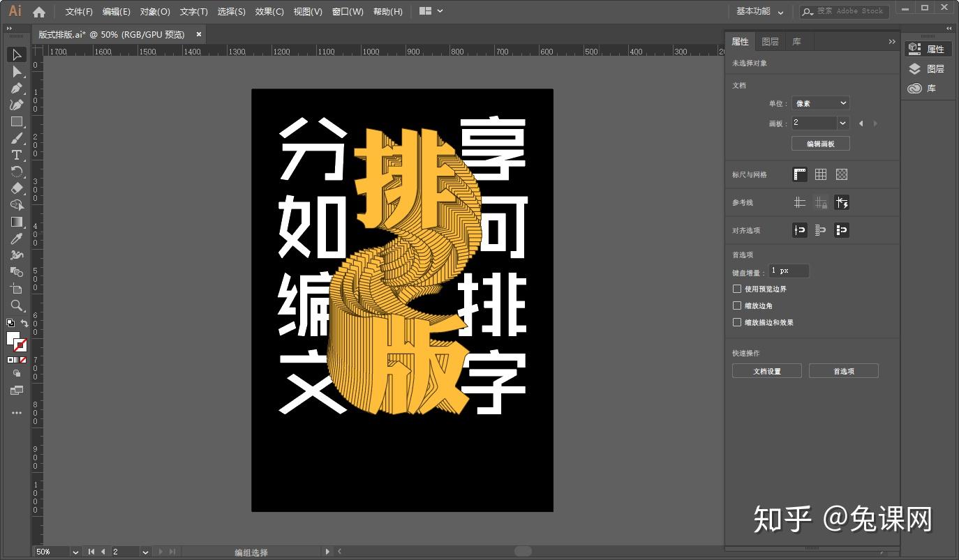
Task: Open the 单位 units dropdown
Action: [820, 103]
